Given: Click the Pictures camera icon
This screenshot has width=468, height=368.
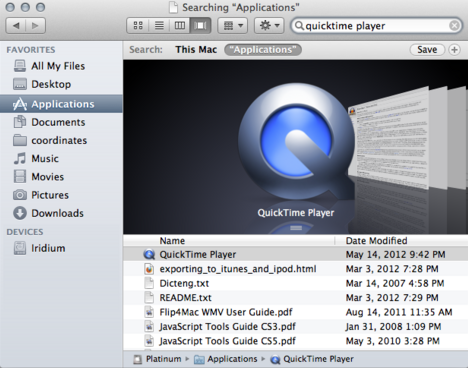Looking at the screenshot, I should [20, 195].
